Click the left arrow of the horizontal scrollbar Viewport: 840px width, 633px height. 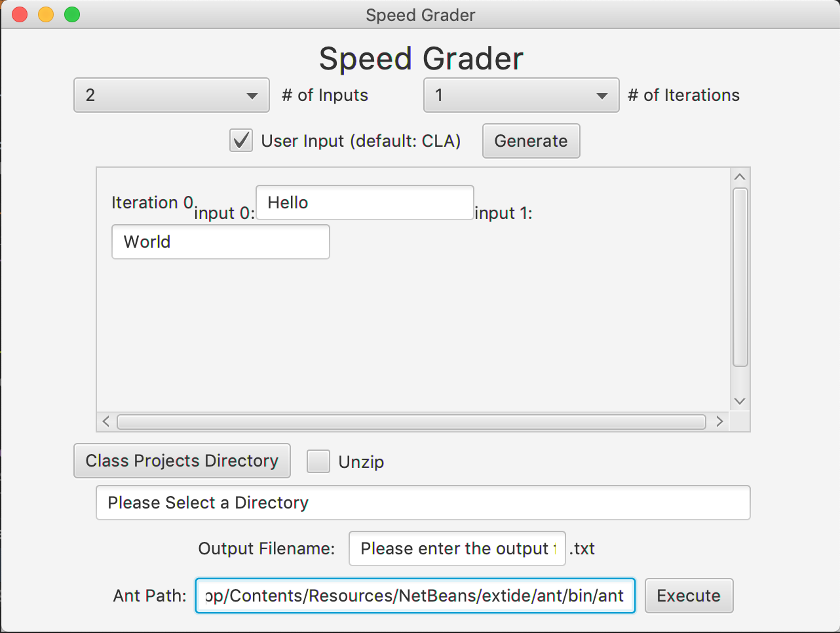(105, 421)
